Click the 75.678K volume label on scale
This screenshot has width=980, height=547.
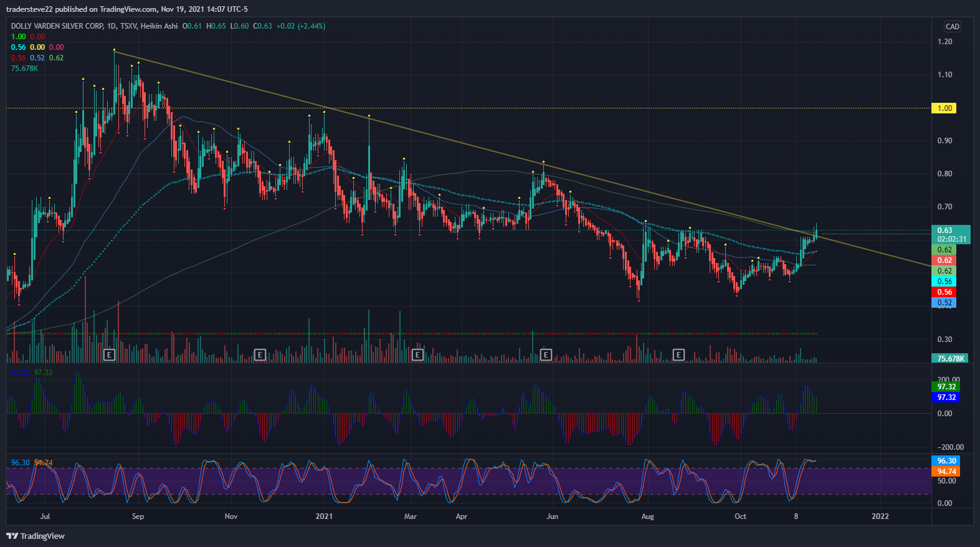951,358
